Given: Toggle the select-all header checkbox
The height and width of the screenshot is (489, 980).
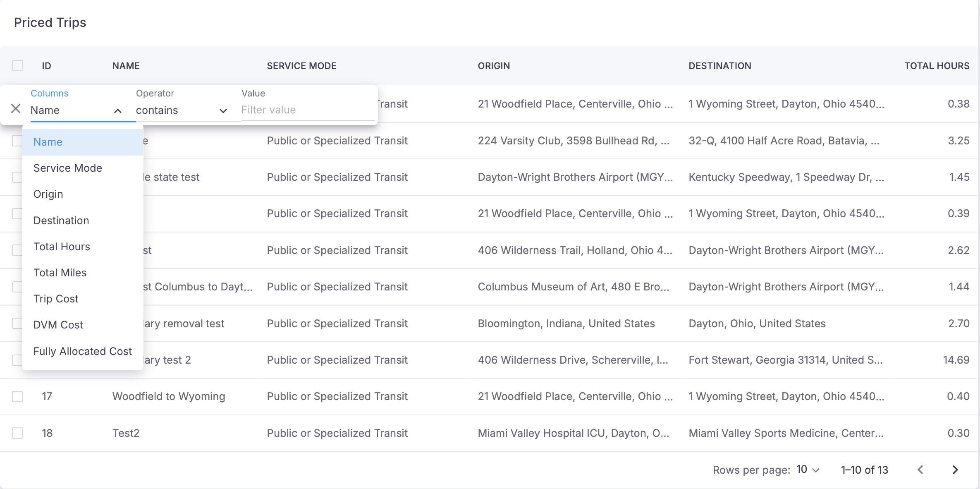Looking at the screenshot, I should pyautogui.click(x=18, y=66).
